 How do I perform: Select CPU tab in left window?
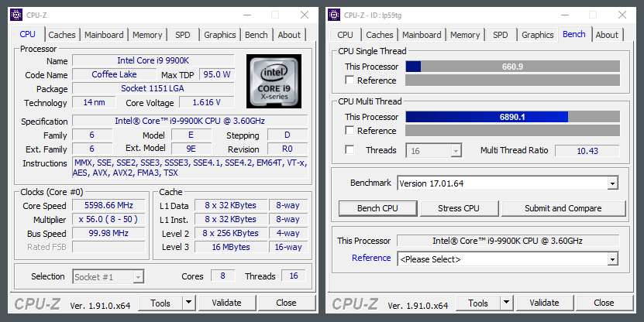pos(28,34)
